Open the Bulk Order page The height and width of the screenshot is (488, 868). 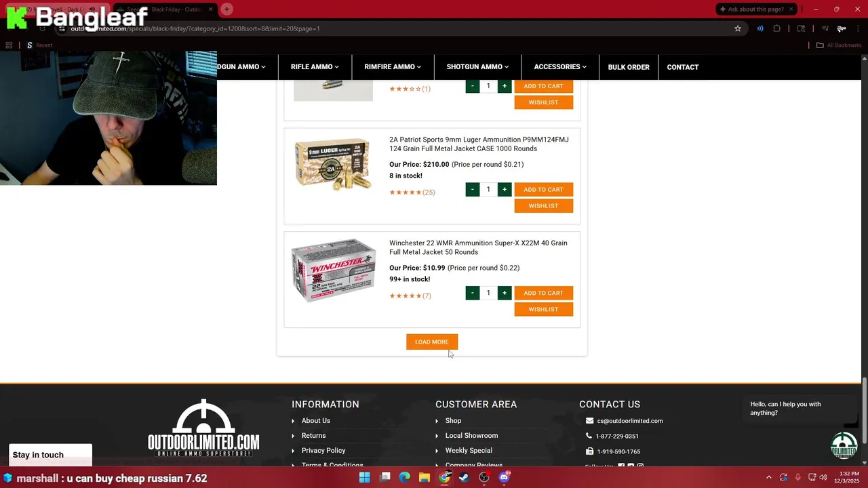click(629, 67)
